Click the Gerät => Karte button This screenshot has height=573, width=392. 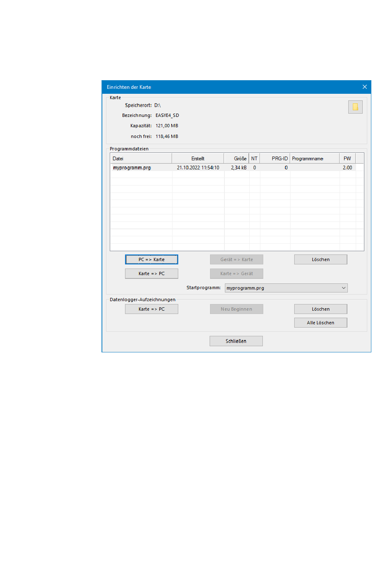[236, 259]
